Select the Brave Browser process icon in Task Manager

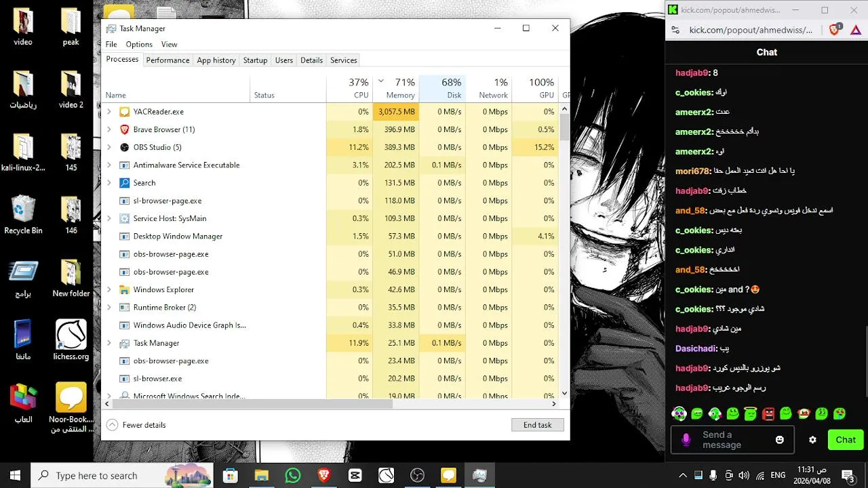point(124,129)
